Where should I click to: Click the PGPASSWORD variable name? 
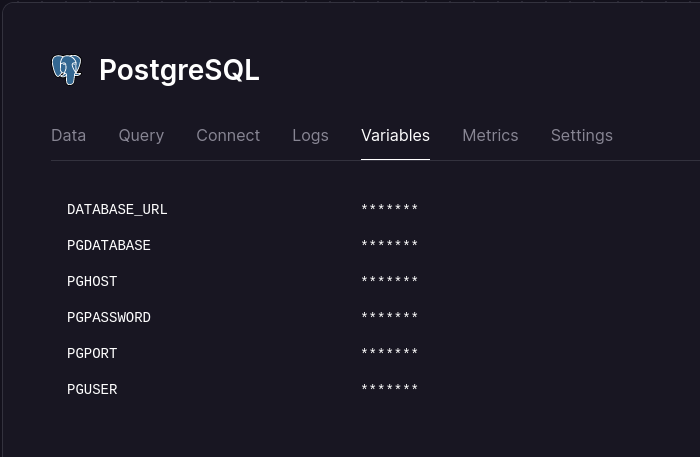click(109, 318)
